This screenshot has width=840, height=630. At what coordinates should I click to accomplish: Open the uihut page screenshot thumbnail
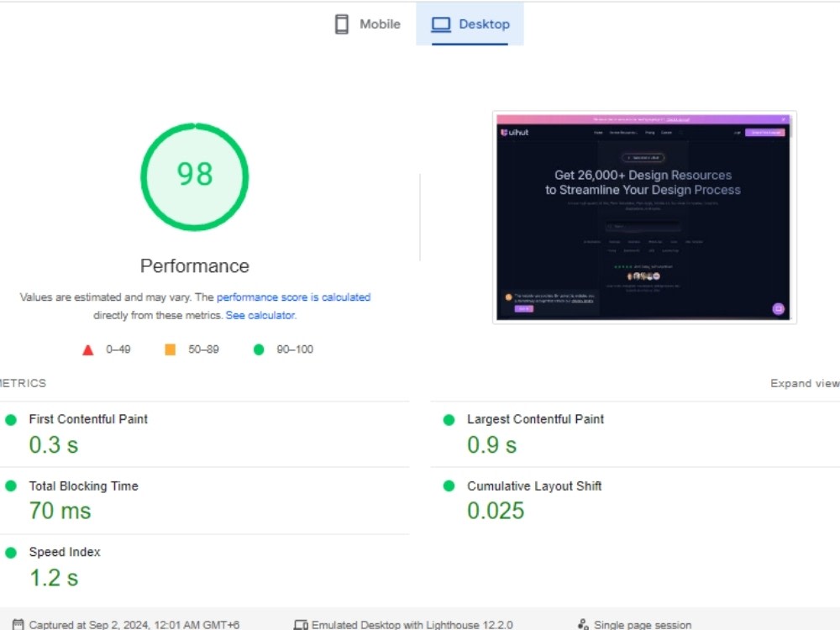click(x=644, y=217)
